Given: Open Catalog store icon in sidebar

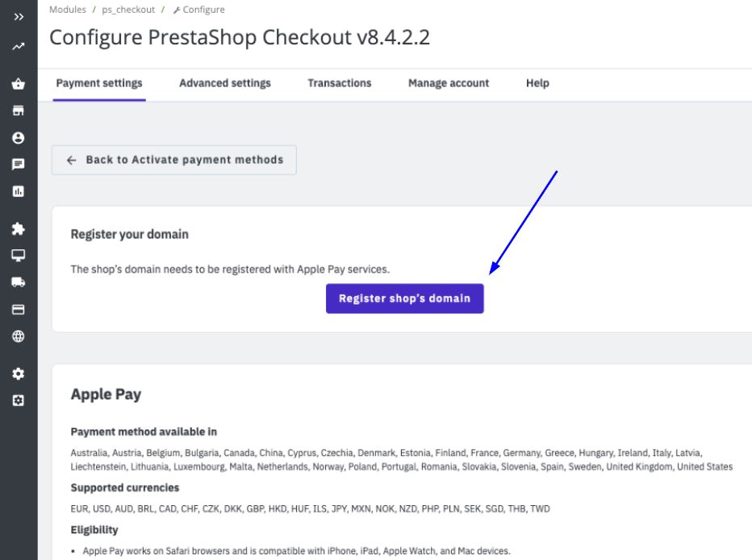Looking at the screenshot, I should [19, 111].
